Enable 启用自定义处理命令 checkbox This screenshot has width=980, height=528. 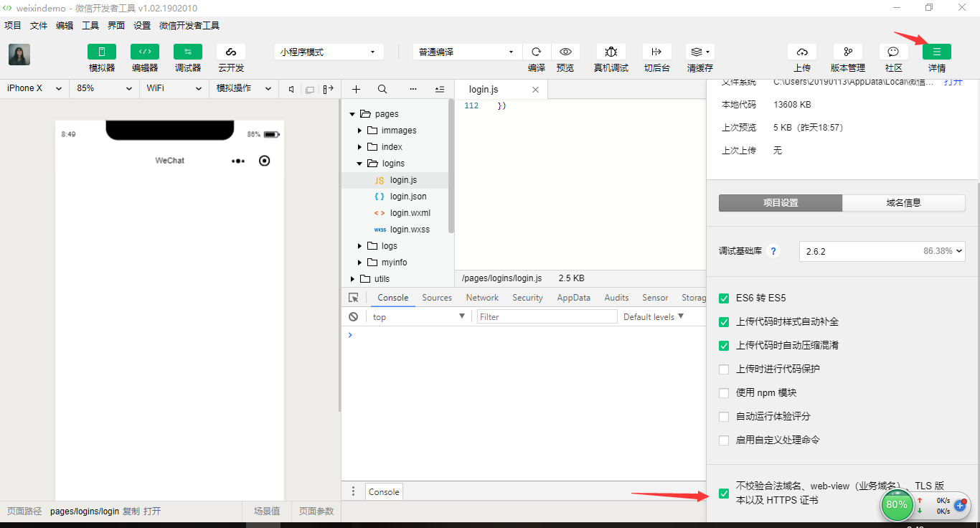pos(724,440)
